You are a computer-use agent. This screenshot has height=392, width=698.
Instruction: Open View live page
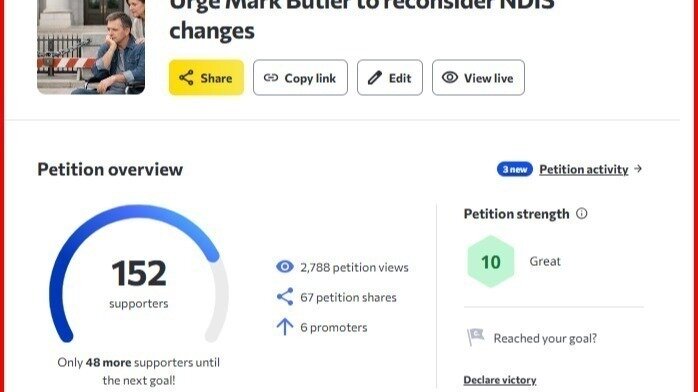[478, 77]
